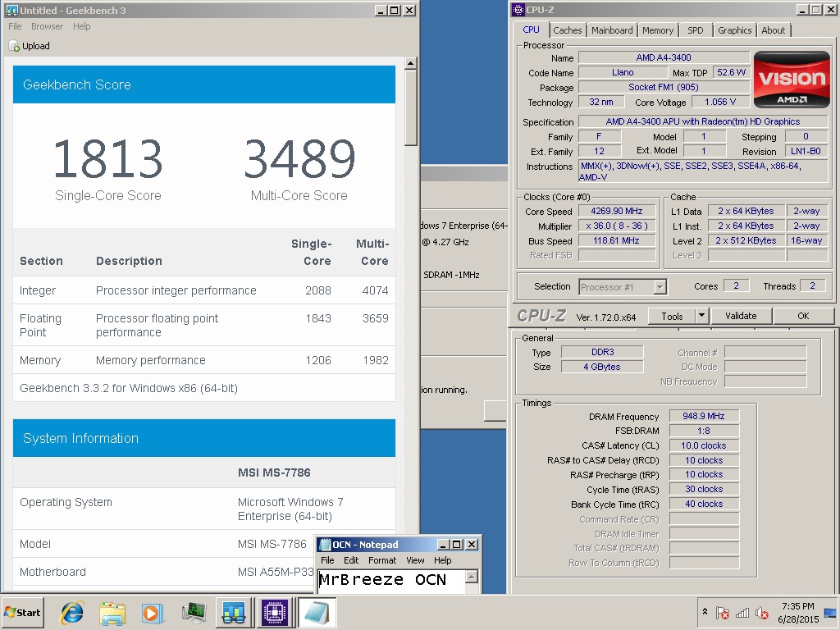Click the 3489 Multi-Core Score value

(x=299, y=158)
